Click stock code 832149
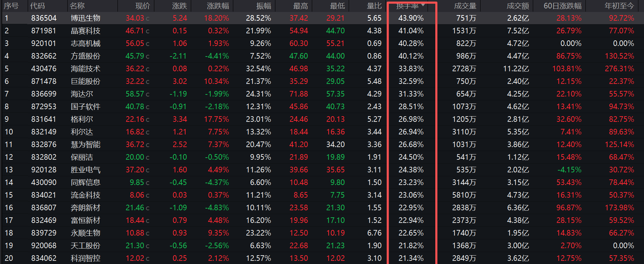644x264 pixels. coord(44,132)
